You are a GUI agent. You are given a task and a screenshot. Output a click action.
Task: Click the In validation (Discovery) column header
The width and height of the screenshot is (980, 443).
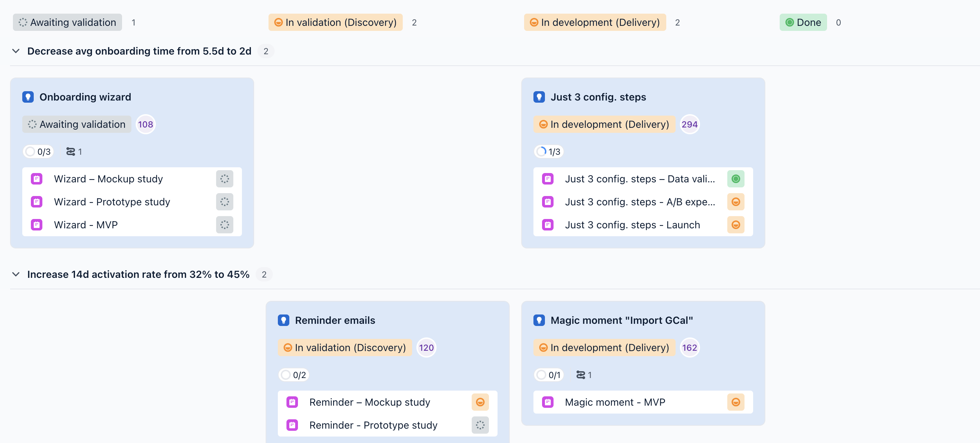pyautogui.click(x=335, y=23)
